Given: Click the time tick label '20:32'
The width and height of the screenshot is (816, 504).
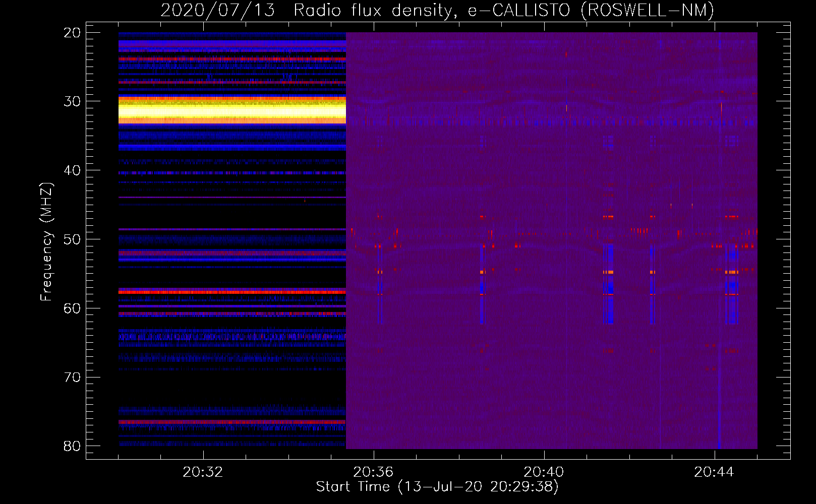Looking at the screenshot, I should 203,472.
